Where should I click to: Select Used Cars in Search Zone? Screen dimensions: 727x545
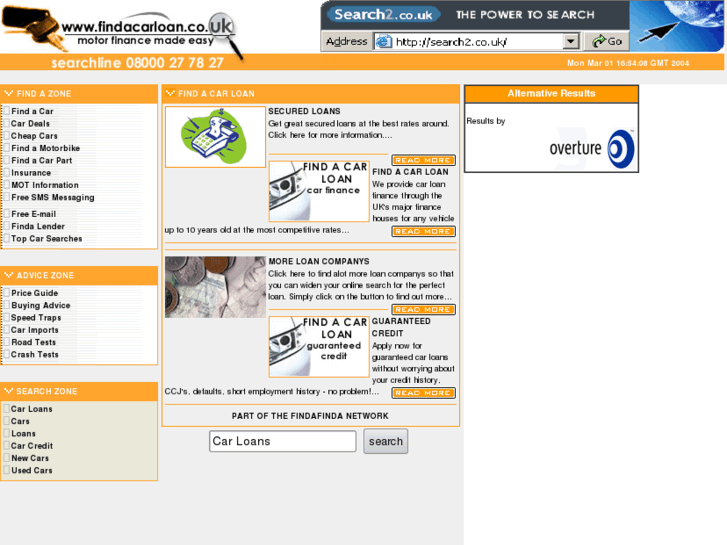(x=32, y=470)
